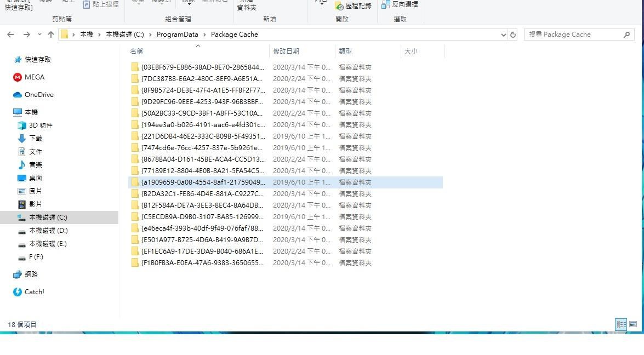Viewport: 644px width, 355px height.
Task: Expand recent locations chevron near navigation arrows
Action: click(39, 34)
